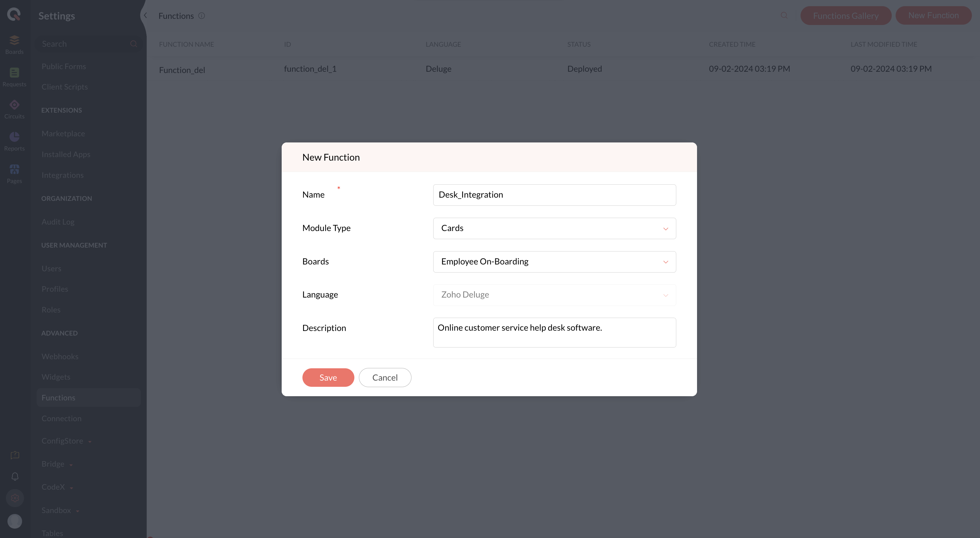Click the Description text area
This screenshot has height=538, width=980.
[x=554, y=332]
